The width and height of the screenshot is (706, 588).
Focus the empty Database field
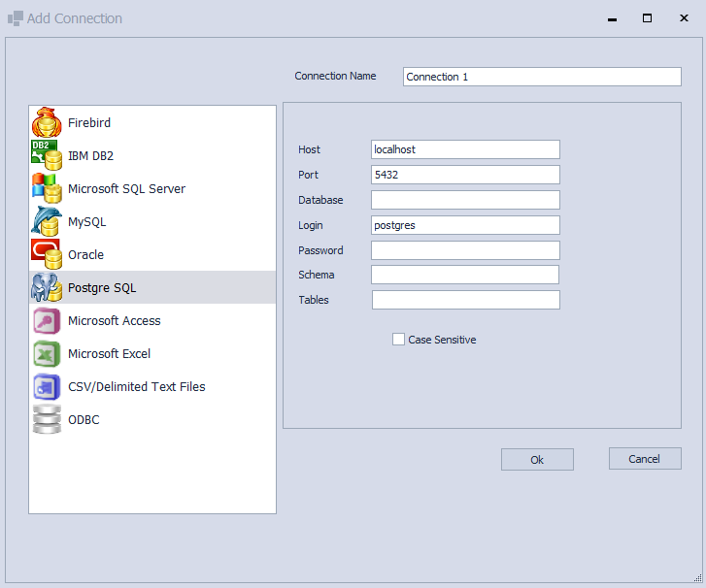coord(465,200)
